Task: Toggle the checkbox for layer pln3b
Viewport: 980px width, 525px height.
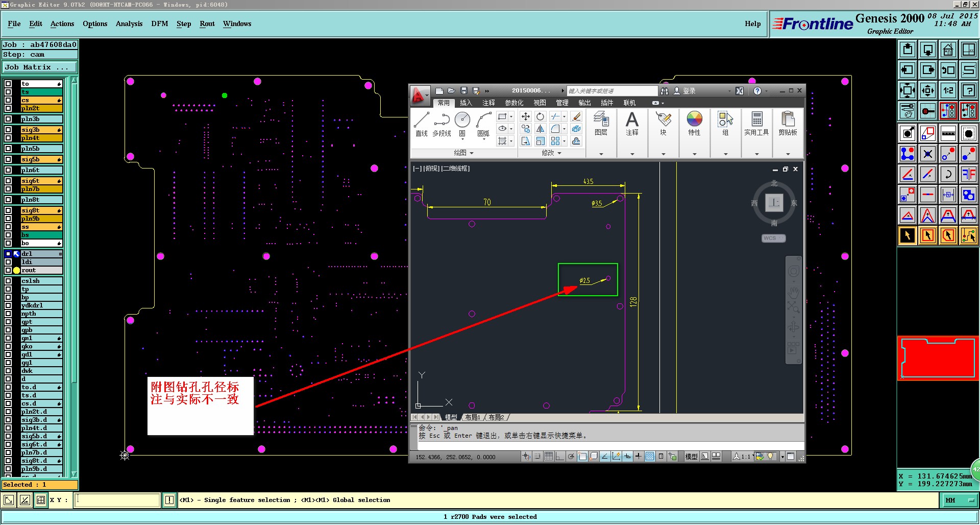Action: pyautogui.click(x=8, y=119)
